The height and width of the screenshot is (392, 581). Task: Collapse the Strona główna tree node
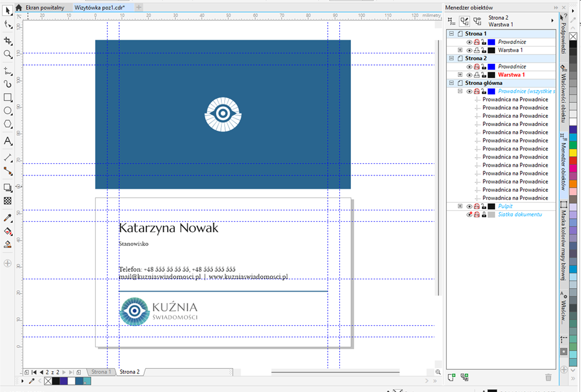(x=451, y=83)
